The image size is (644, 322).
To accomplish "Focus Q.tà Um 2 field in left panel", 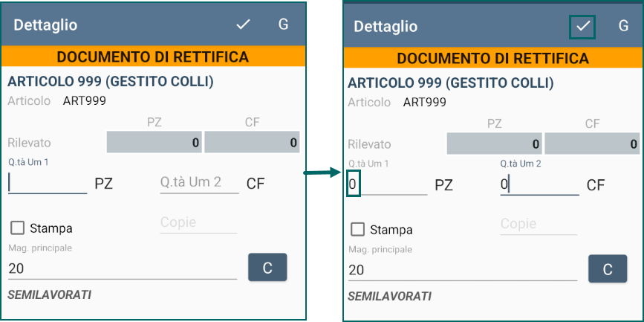I will (199, 184).
